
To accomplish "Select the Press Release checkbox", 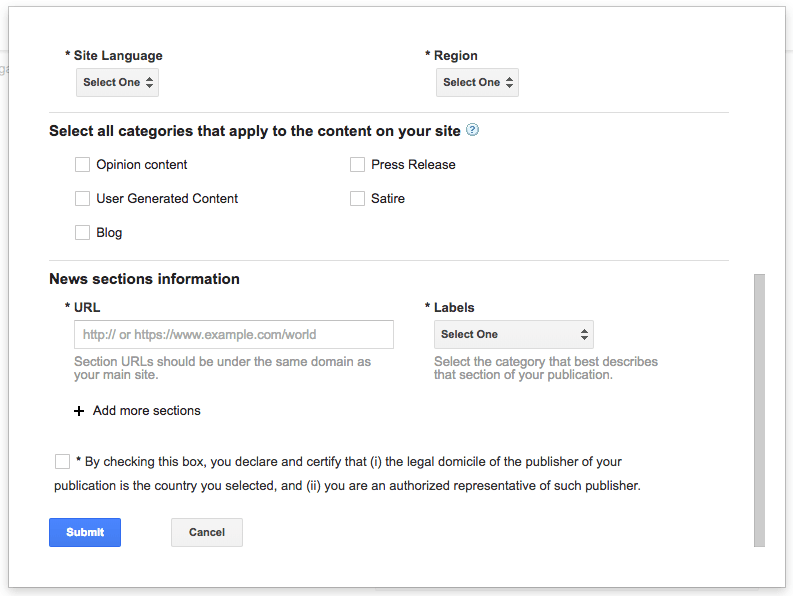I will (357, 165).
